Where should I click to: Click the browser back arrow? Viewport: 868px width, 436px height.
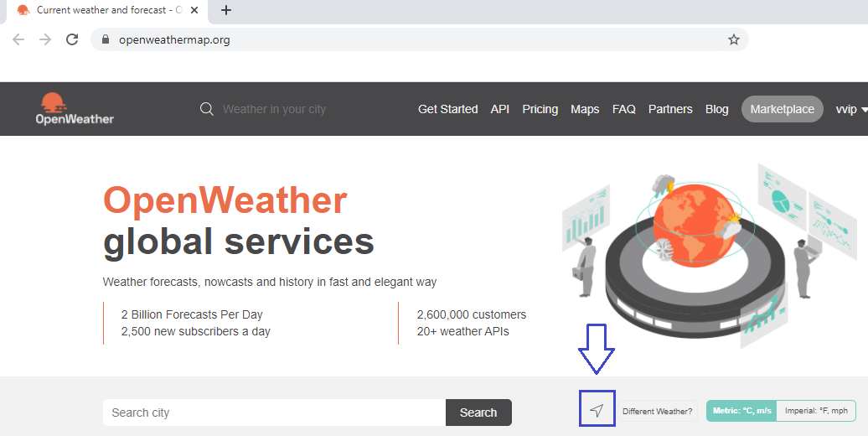(18, 39)
